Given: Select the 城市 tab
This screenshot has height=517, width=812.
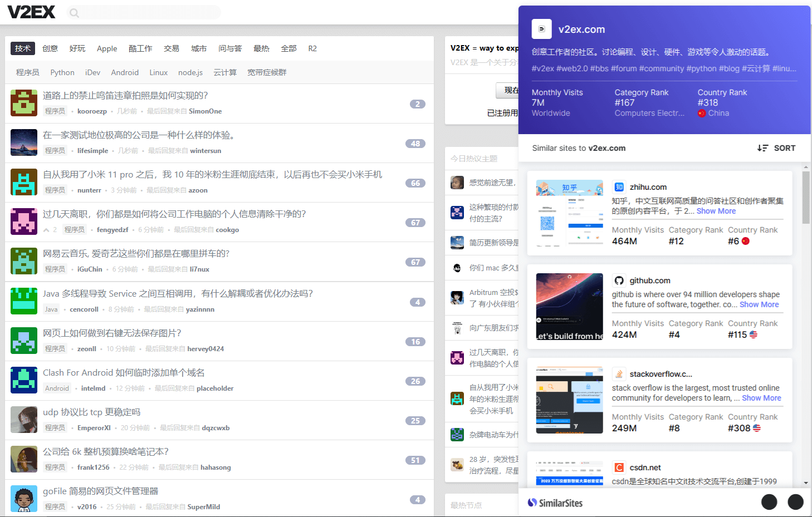Looking at the screenshot, I should (x=199, y=48).
